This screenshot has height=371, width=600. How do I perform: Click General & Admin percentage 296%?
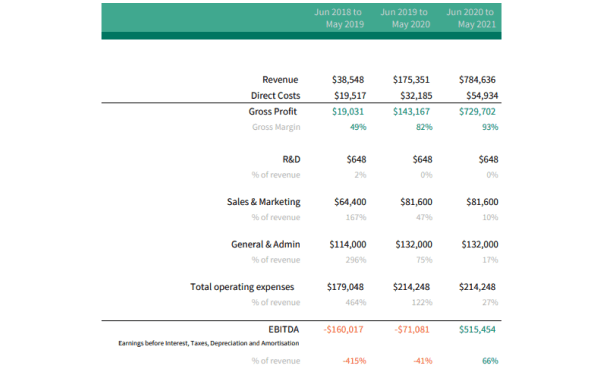[x=356, y=260]
